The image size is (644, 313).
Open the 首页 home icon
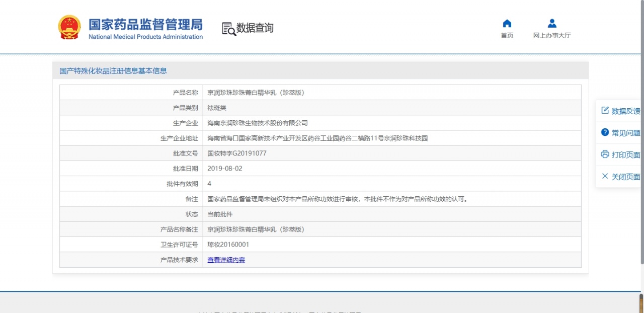click(x=507, y=24)
